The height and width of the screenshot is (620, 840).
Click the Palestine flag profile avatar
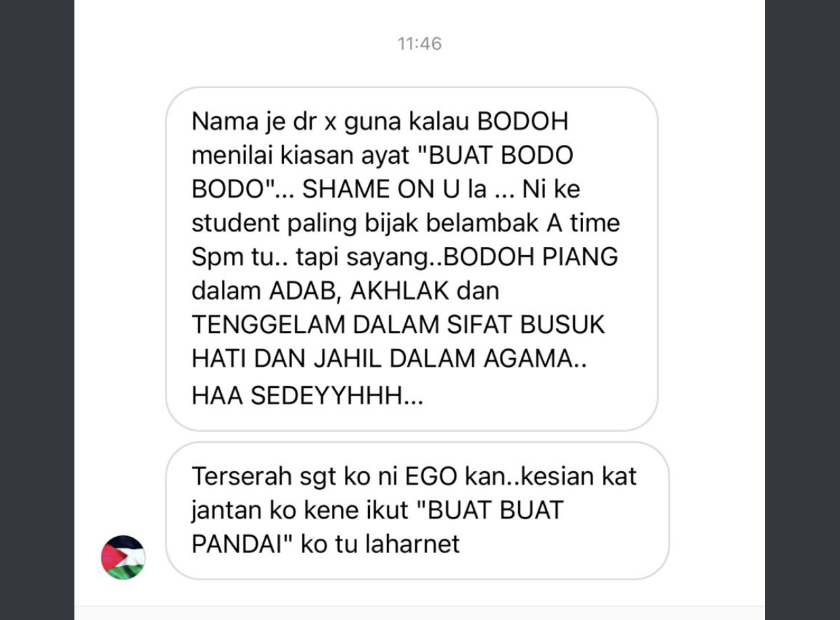pos(123,557)
